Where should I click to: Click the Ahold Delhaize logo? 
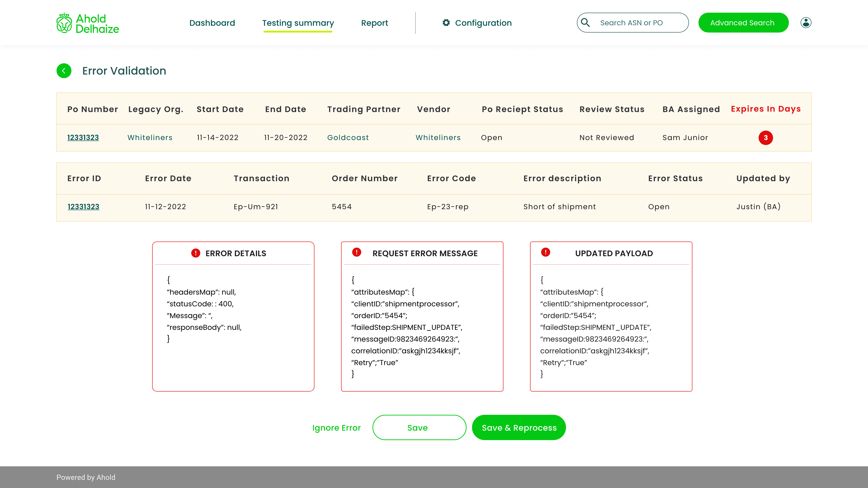tap(88, 23)
